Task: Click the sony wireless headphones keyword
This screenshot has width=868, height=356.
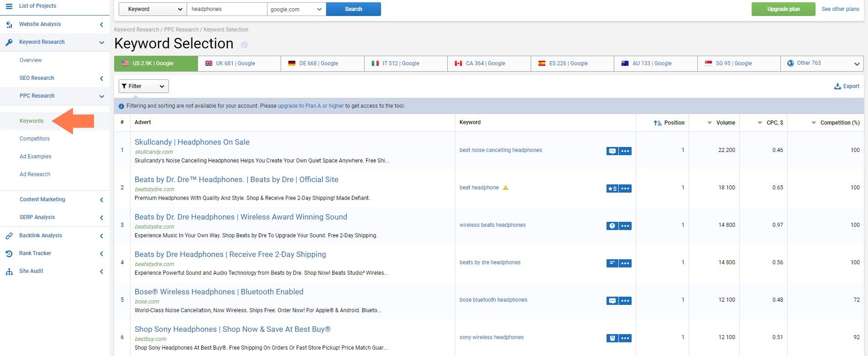Action: pos(492,337)
